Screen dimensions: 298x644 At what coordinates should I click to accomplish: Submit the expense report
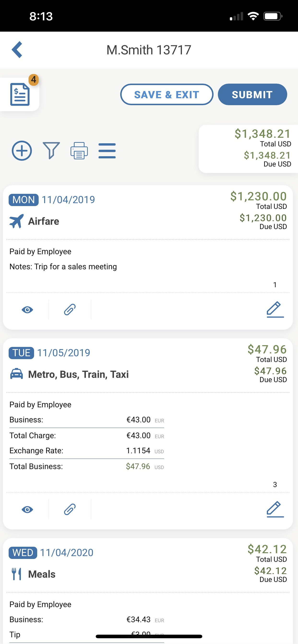[x=252, y=94]
